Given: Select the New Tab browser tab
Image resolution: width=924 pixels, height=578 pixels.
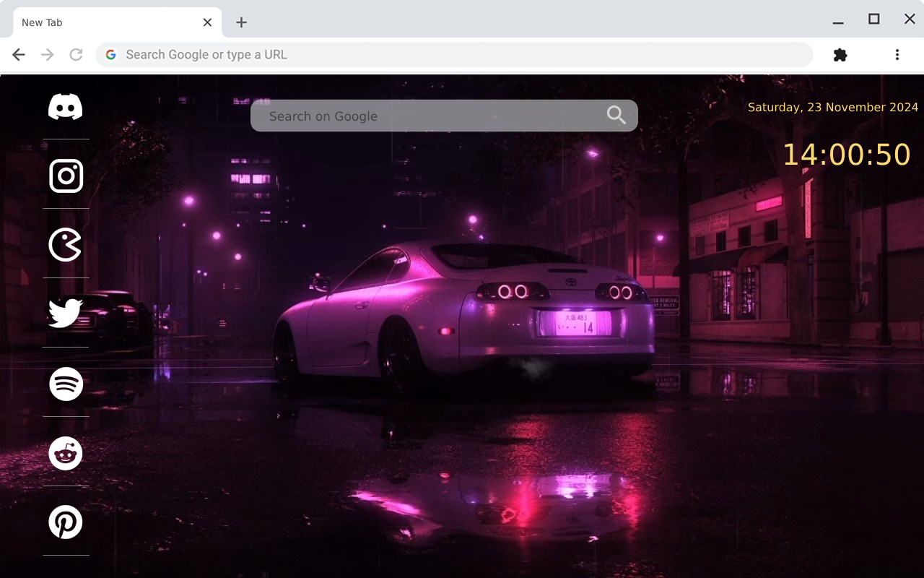Looking at the screenshot, I should (108, 22).
